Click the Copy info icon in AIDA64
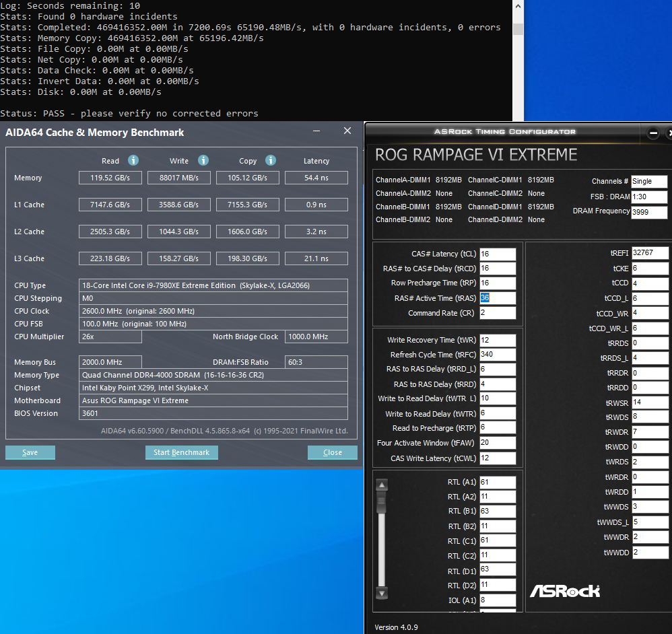The width and height of the screenshot is (672, 634). click(271, 160)
